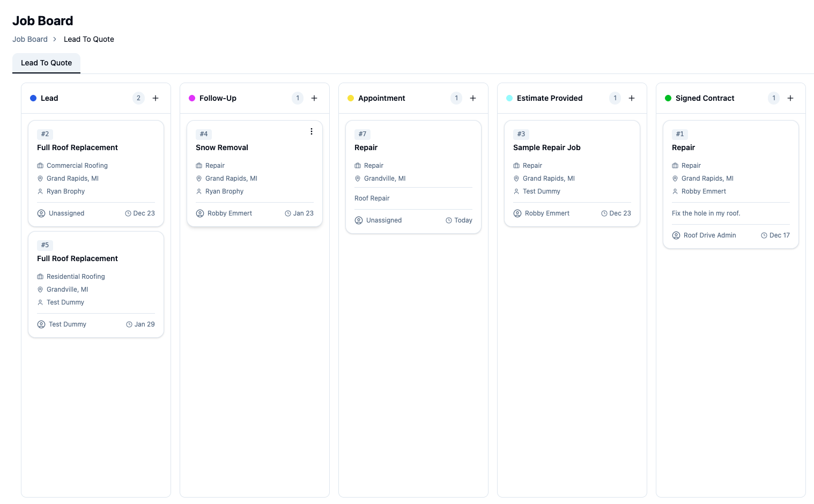The width and height of the screenshot is (814, 504).
Task: Click the Appointment column count badge
Action: 456,98
